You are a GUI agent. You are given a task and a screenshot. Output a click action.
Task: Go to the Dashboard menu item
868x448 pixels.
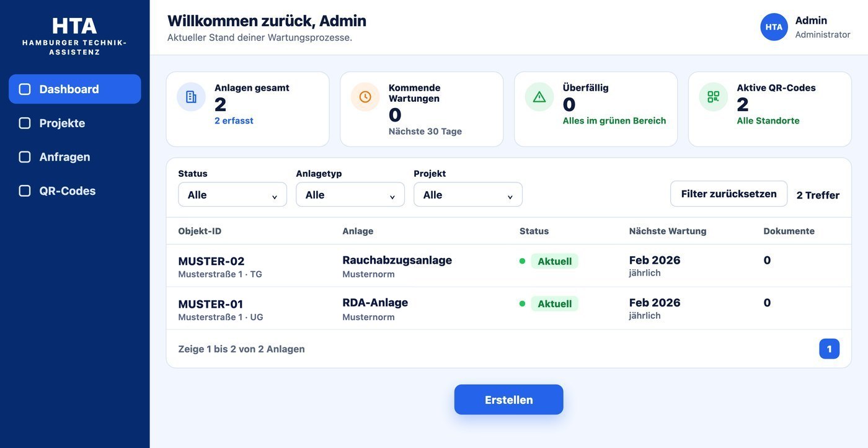[74, 89]
